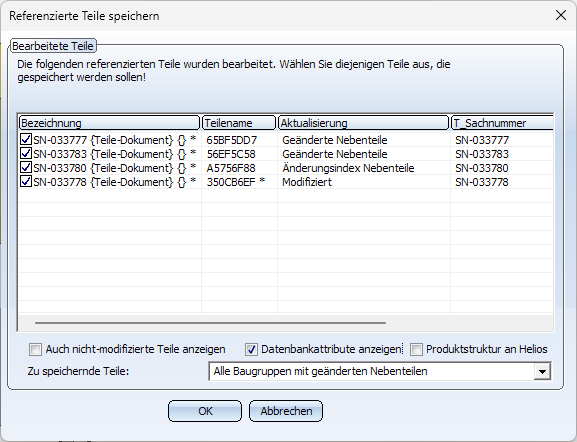Close the 'Referenzierte Teile speichern' dialog
The width and height of the screenshot is (577, 442).
point(561,15)
